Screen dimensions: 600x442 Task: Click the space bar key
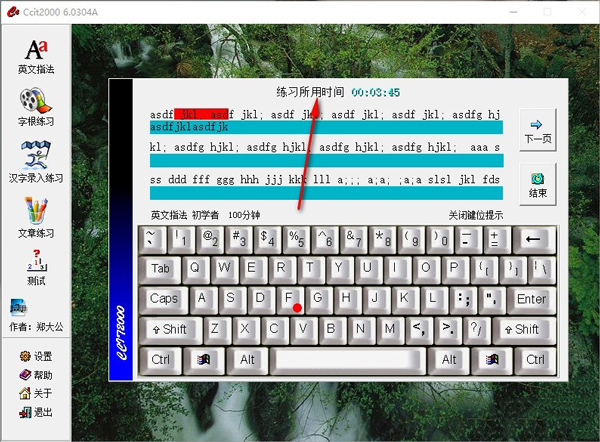(348, 360)
